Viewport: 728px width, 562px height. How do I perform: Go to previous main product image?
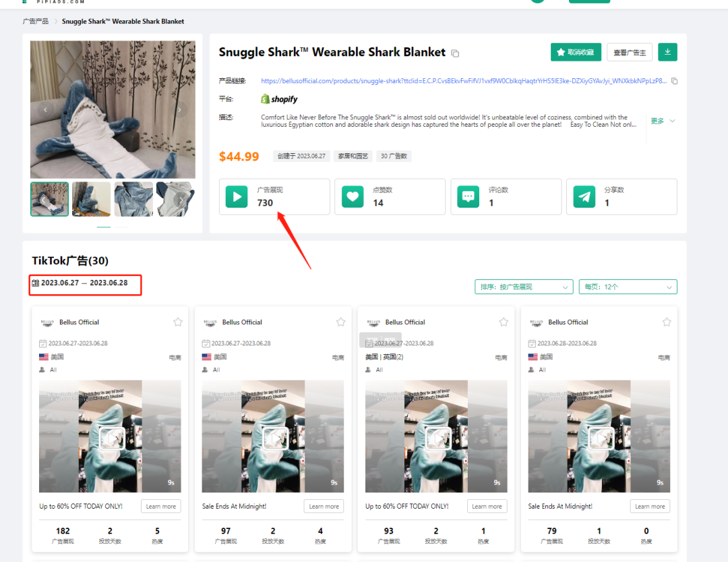(x=46, y=110)
